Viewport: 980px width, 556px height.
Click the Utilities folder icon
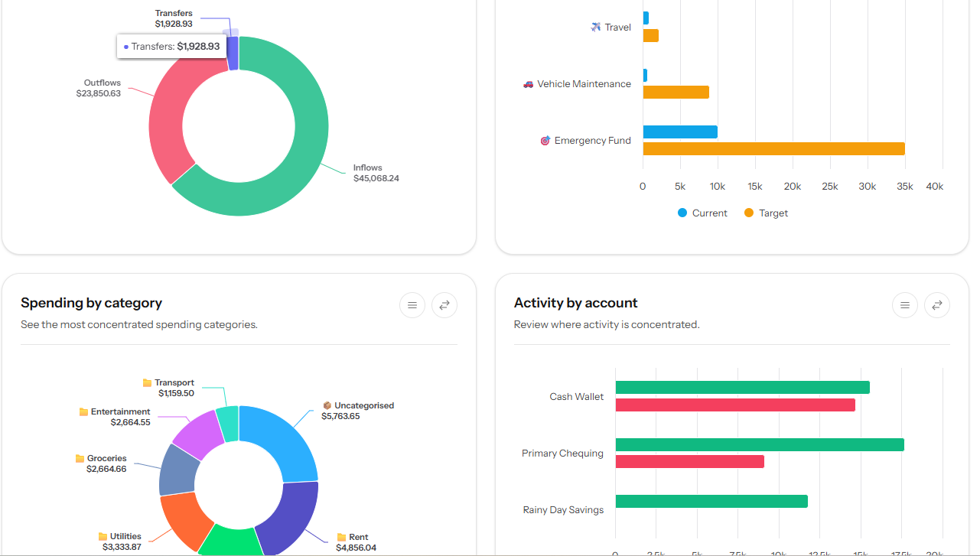pyautogui.click(x=103, y=537)
